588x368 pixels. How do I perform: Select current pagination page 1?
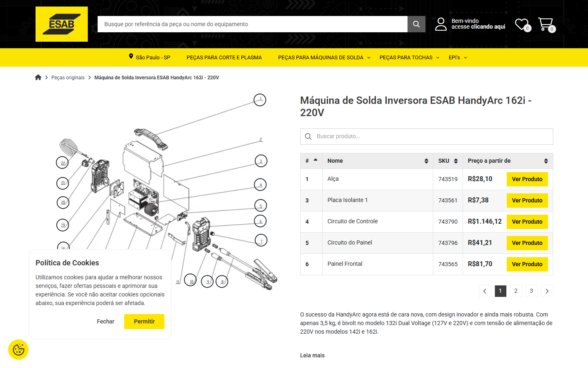(500, 291)
